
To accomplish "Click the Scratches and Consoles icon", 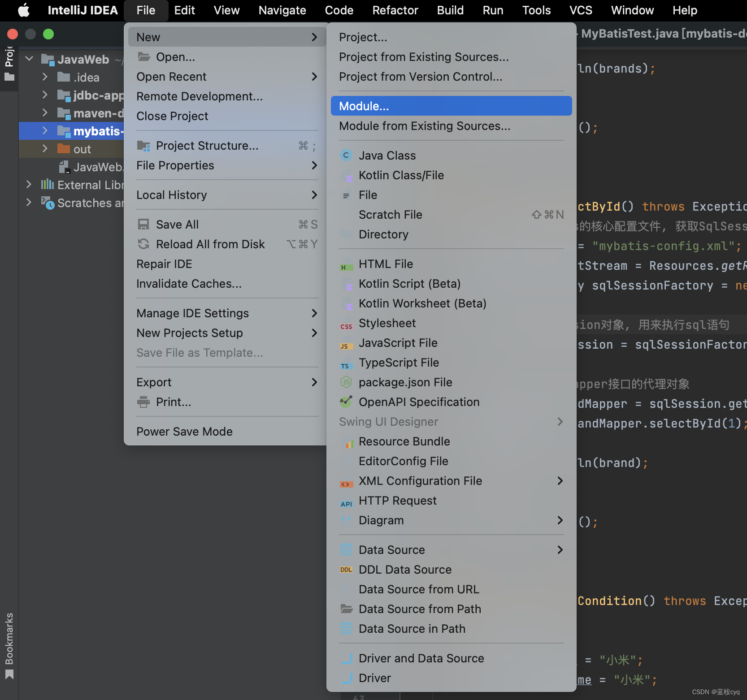I will (48, 203).
